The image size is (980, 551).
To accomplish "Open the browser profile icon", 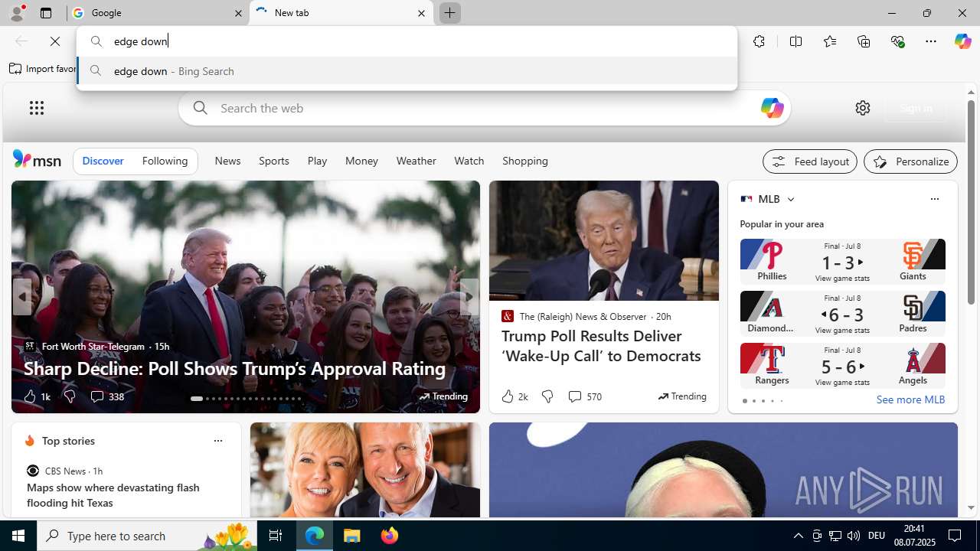I will 17,12.
